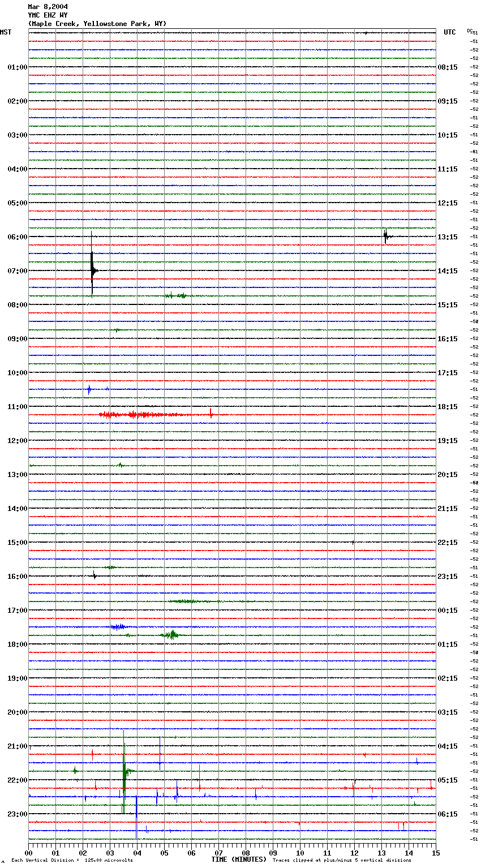Viewport: 481px width, 868px height.
Task: Click the '09:15' UTC time label
Action: coord(448,101)
